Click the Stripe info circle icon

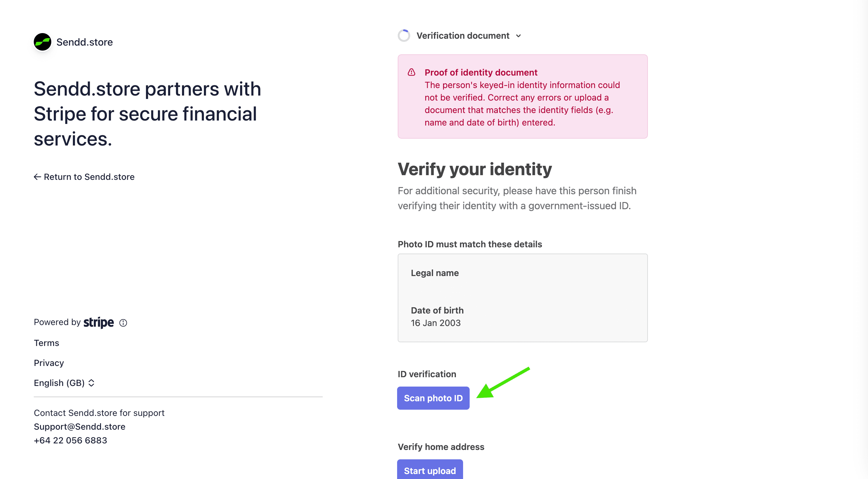click(123, 323)
